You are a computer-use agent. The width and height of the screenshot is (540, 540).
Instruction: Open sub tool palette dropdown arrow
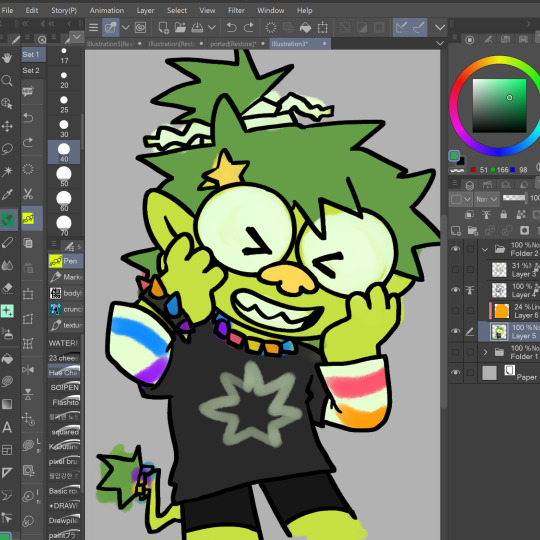(77, 37)
